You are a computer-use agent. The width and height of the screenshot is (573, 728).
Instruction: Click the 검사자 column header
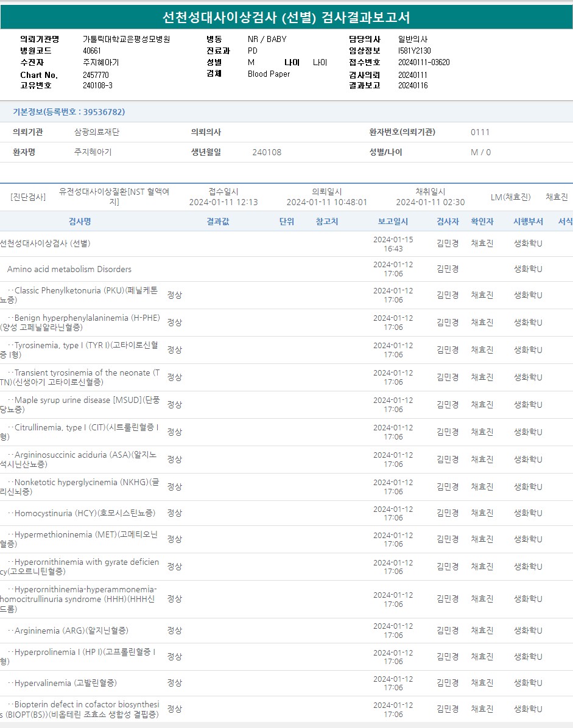[448, 222]
